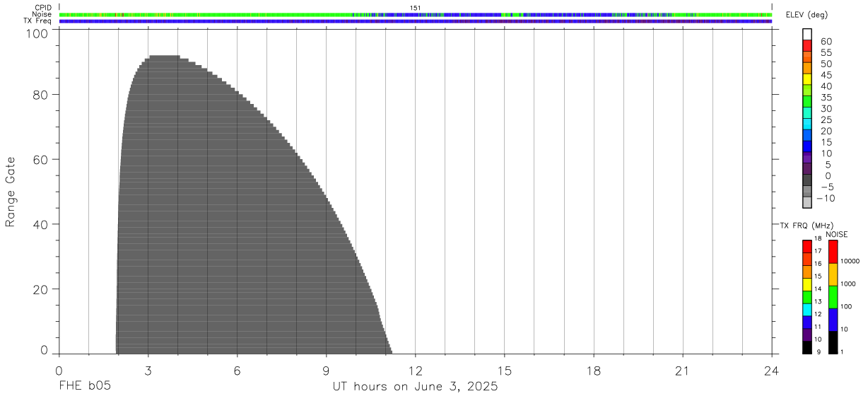Select the CPID value 151
This screenshot has height=401, width=868.
416,8
